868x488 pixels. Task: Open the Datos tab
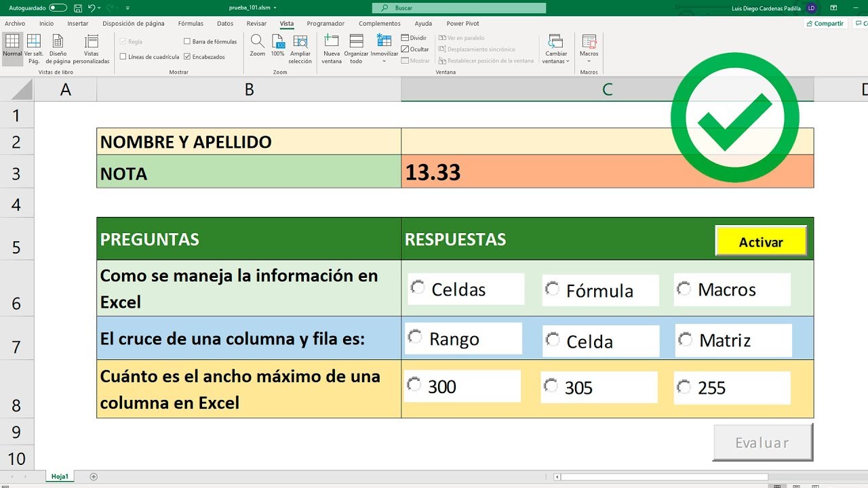click(x=225, y=23)
